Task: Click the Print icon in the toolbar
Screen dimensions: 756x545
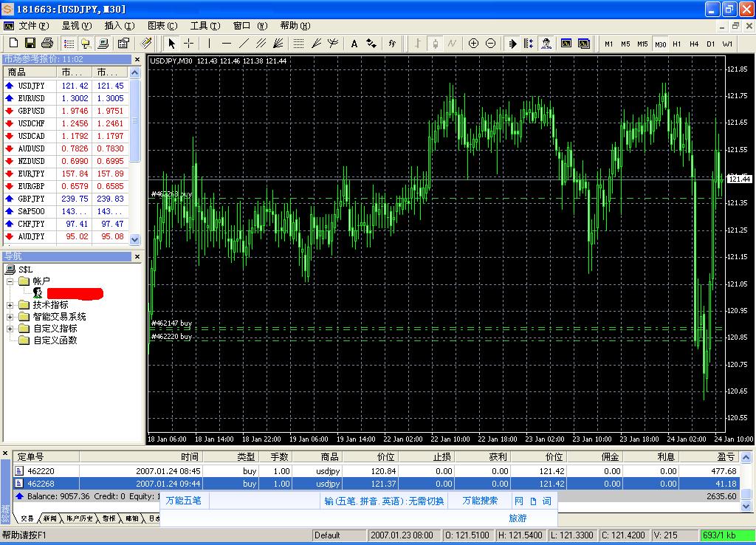Action: point(47,44)
